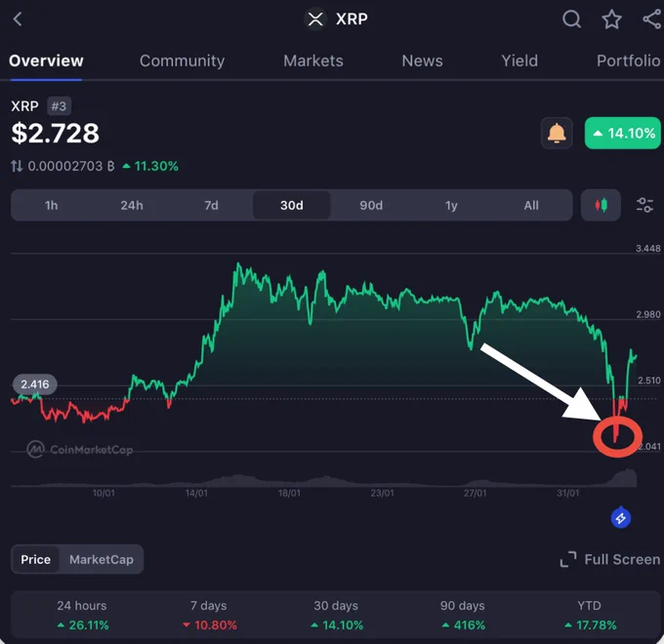Image resolution: width=664 pixels, height=644 pixels.
Task: Select the All chart range
Action: click(x=531, y=205)
